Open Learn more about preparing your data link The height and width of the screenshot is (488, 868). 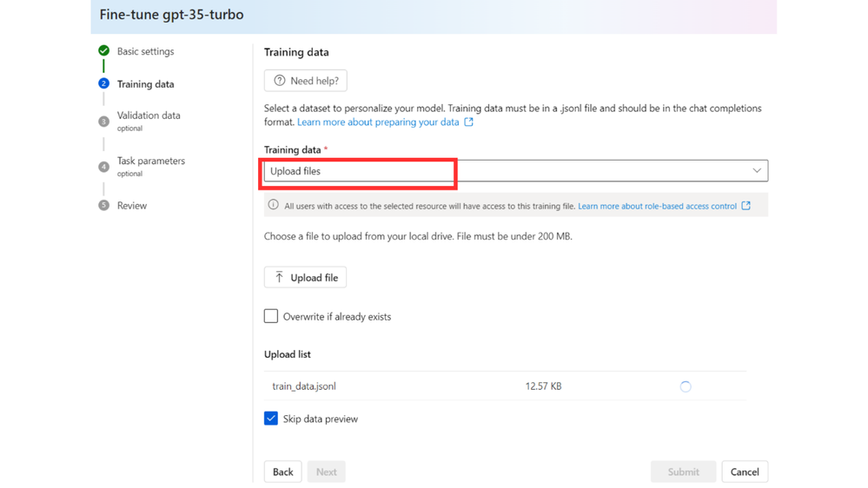pyautogui.click(x=378, y=122)
